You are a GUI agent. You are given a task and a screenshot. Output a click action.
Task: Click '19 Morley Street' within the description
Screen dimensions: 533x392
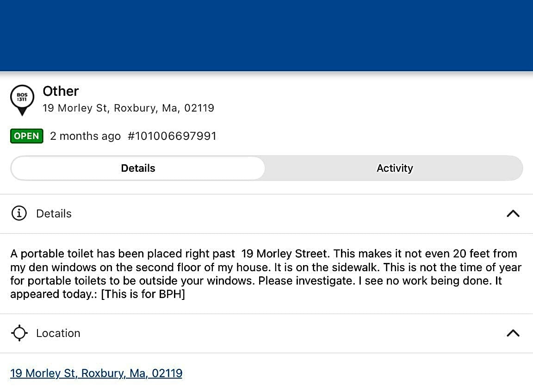[x=285, y=254]
